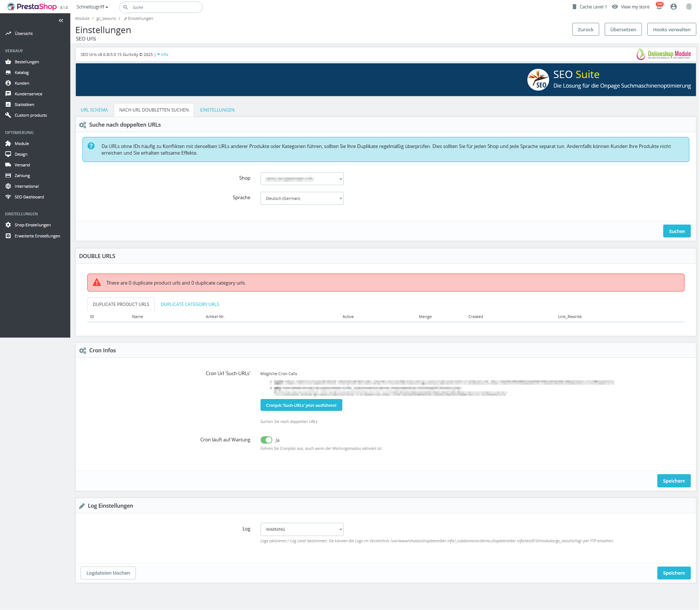Open the Log level dropdown showing WARNING
Image resolution: width=700 pixels, height=610 pixels.
[302, 529]
